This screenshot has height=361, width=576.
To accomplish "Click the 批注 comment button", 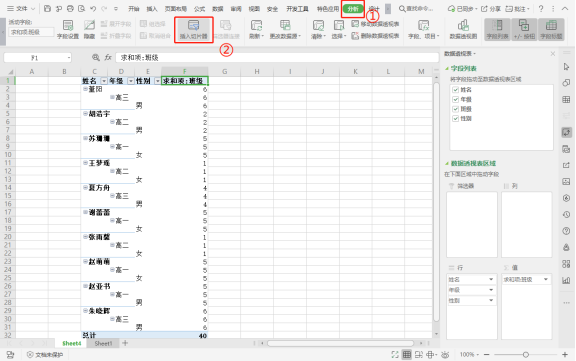I will tap(518, 8).
